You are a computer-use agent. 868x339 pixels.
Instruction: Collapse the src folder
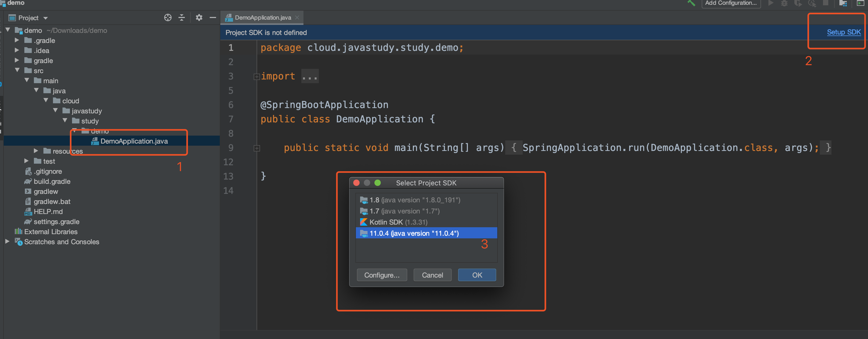[17, 70]
